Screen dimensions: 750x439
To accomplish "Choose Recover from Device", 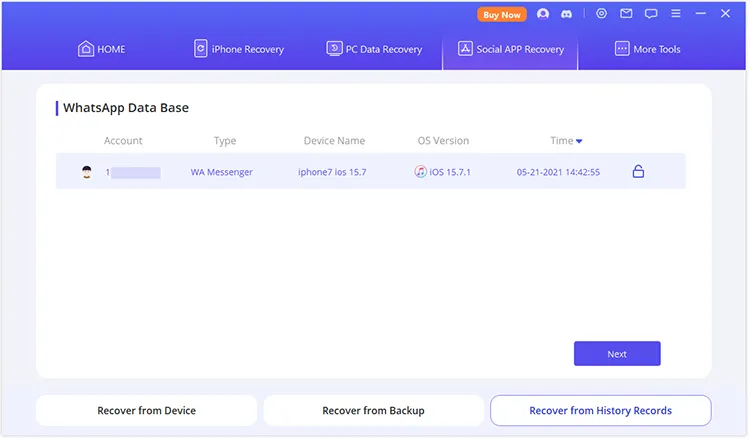I will click(x=146, y=410).
